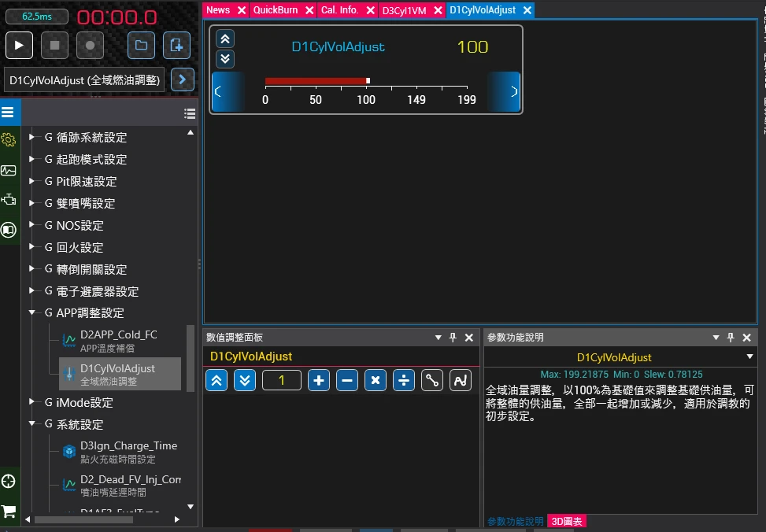This screenshot has width=766, height=532.
Task: Click the double-down decrease button in the adjust panel
Action: tap(245, 381)
